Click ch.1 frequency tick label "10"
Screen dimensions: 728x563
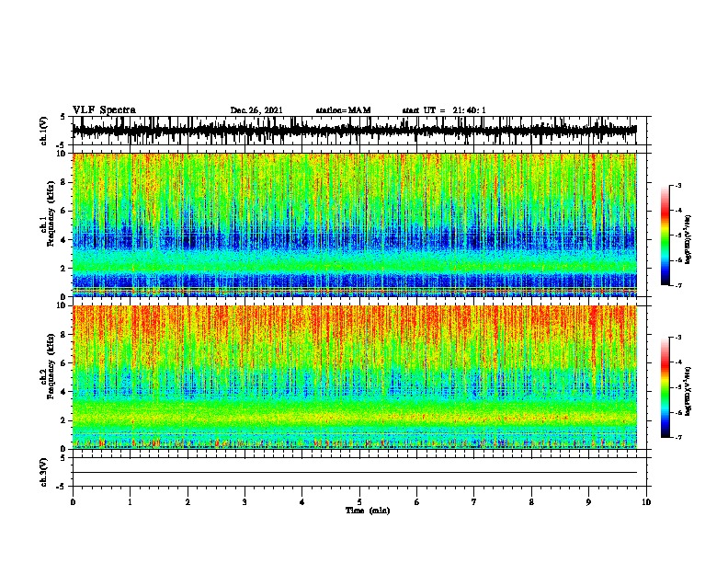pyautogui.click(x=63, y=154)
